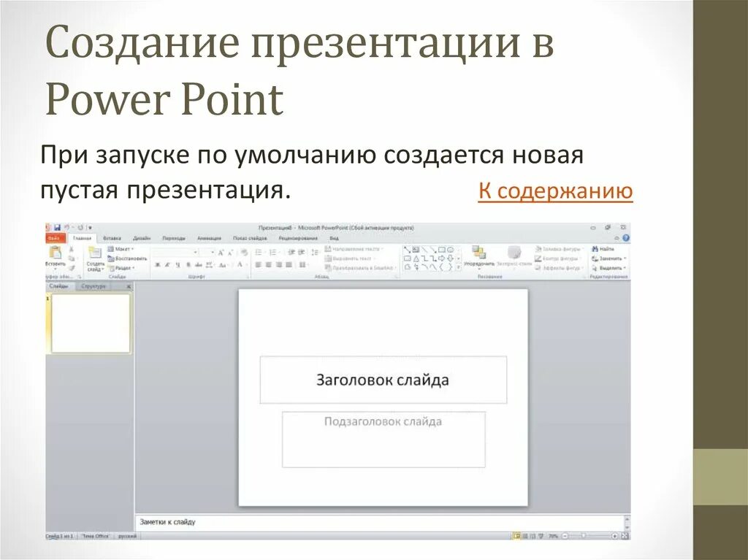
Task: Click the Создать слайд icon
Action: pos(95,253)
